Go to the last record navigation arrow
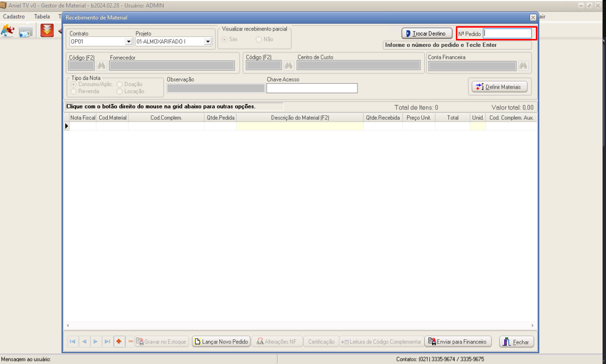The image size is (606, 364). (107, 342)
